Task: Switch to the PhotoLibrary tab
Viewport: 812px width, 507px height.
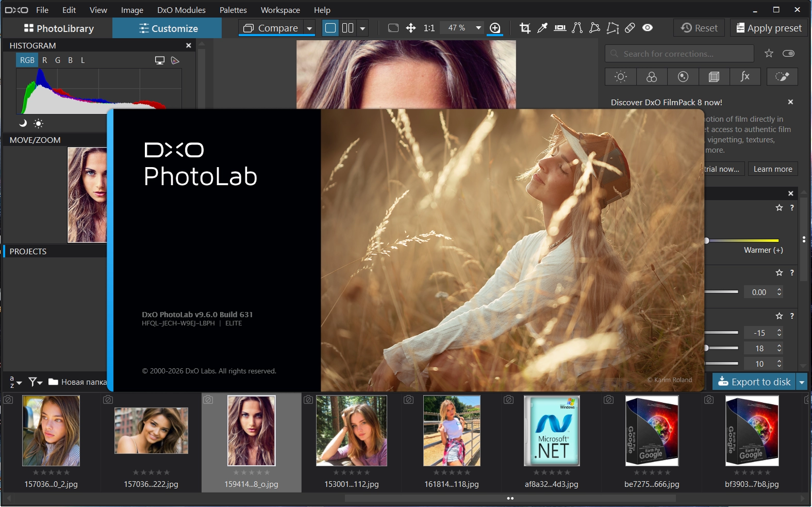Action: click(x=59, y=28)
